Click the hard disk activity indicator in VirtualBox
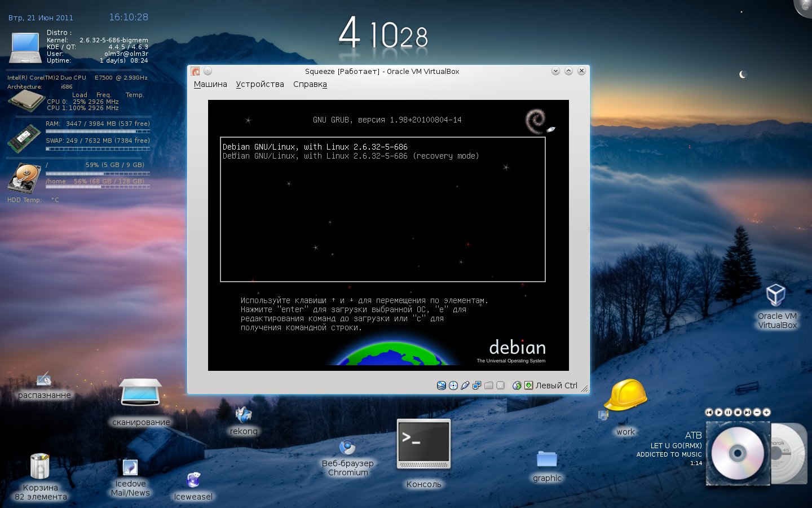This screenshot has height=508, width=812. tap(442, 386)
